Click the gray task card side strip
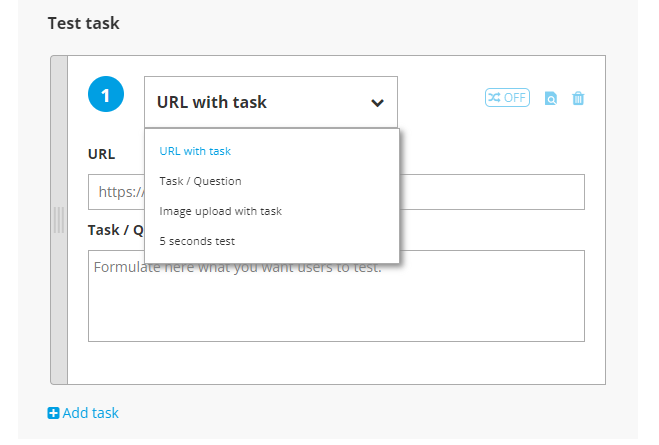Screen dimensions: 659x445 pos(59,220)
